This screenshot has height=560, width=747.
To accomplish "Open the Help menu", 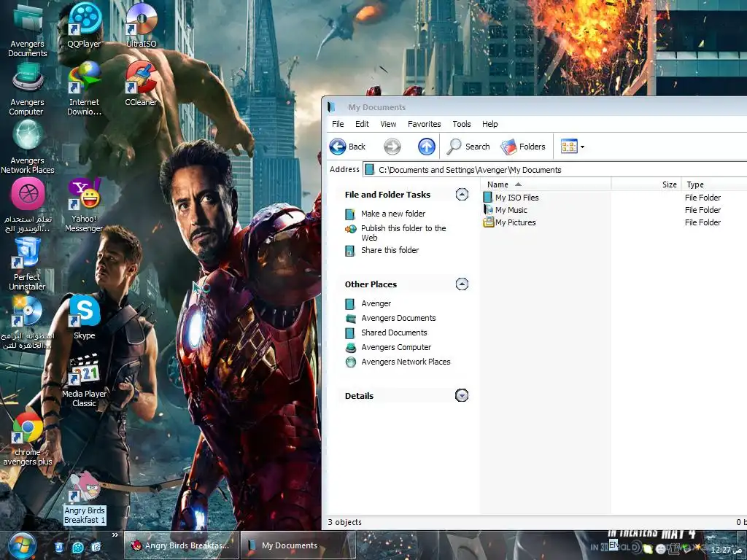I will coord(489,124).
